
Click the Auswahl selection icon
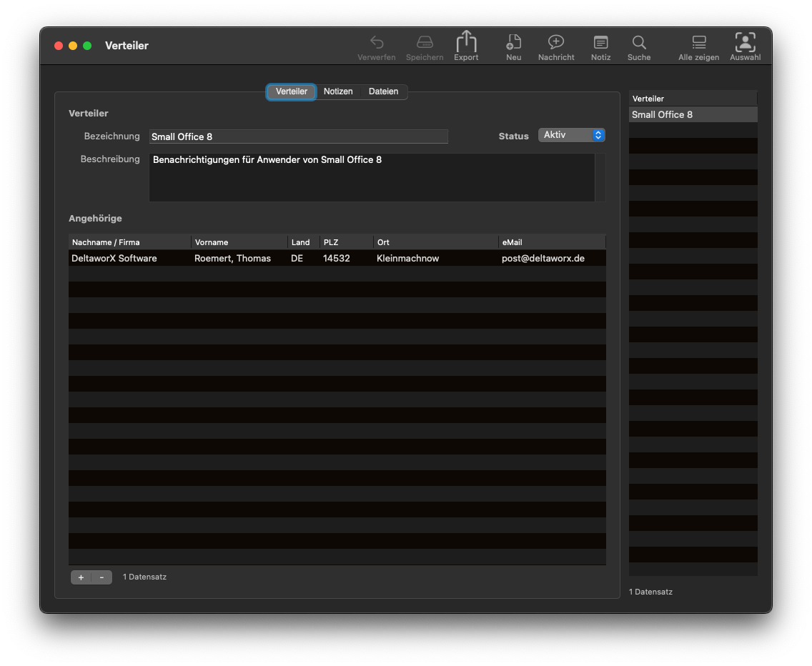point(746,42)
